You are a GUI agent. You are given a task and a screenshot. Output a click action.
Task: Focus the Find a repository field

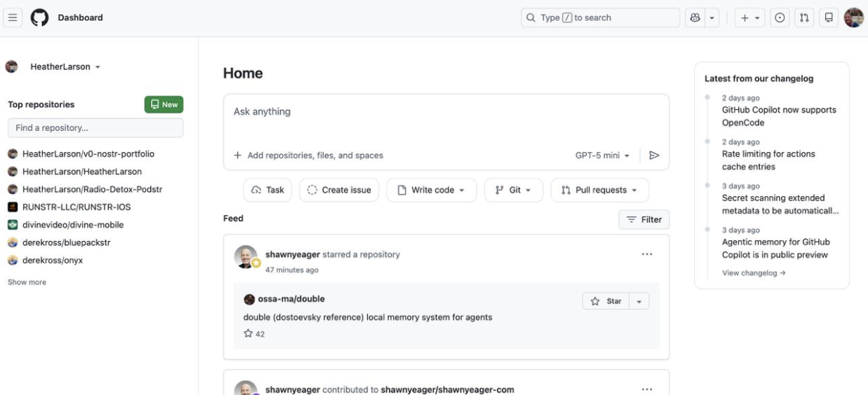tap(95, 127)
